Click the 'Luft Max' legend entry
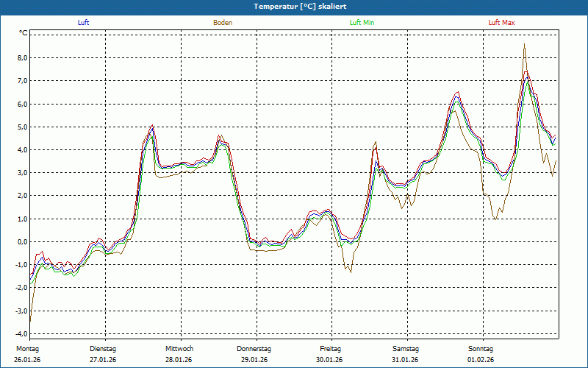This screenshot has width=588, height=368. click(502, 23)
